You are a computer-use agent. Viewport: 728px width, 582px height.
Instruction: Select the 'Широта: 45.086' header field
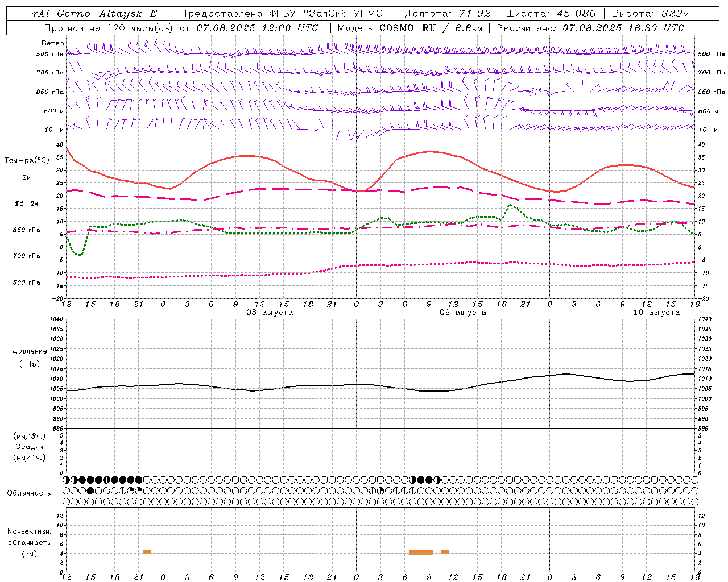click(x=551, y=14)
